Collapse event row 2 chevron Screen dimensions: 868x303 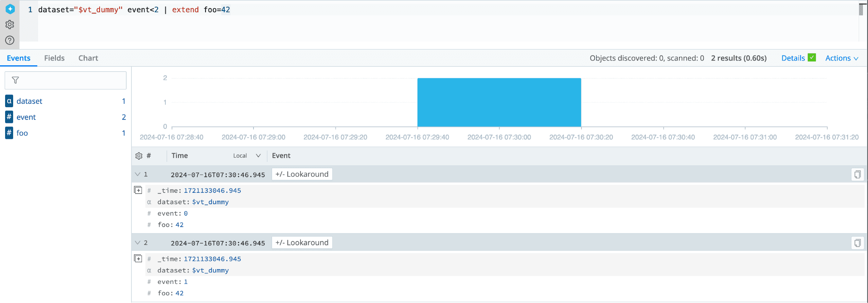click(137, 242)
